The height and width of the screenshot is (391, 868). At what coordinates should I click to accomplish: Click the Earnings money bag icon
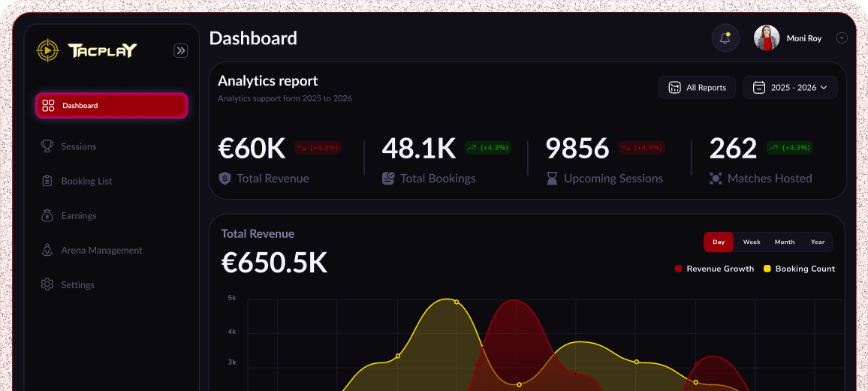[x=47, y=215]
